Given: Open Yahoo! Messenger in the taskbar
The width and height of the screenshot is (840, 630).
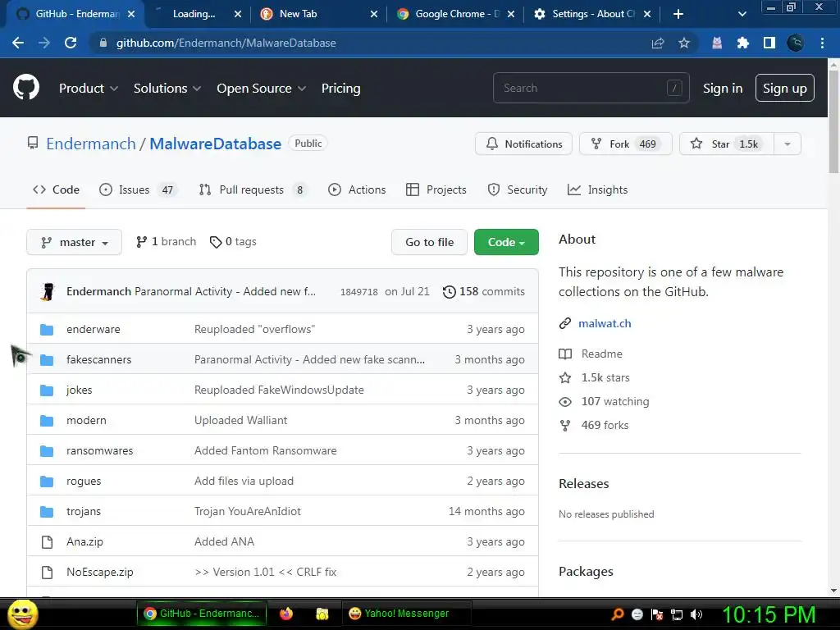Looking at the screenshot, I should (x=406, y=614).
